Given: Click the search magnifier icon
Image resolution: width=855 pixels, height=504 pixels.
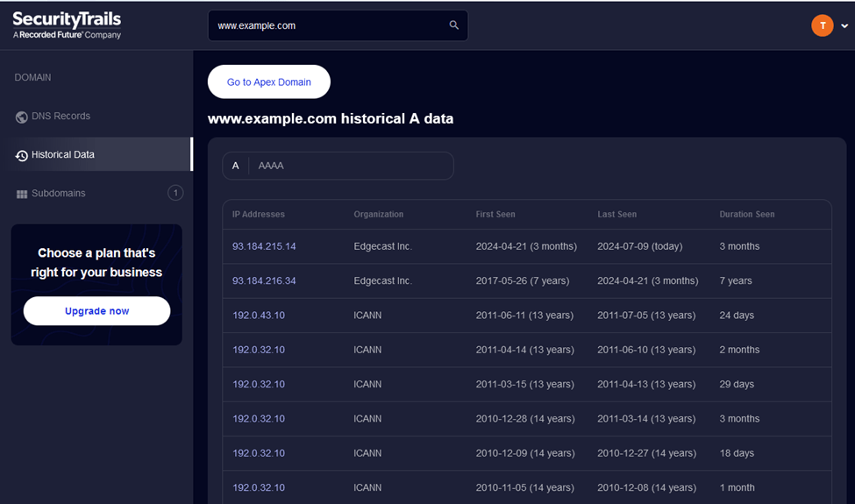Looking at the screenshot, I should 453,25.
